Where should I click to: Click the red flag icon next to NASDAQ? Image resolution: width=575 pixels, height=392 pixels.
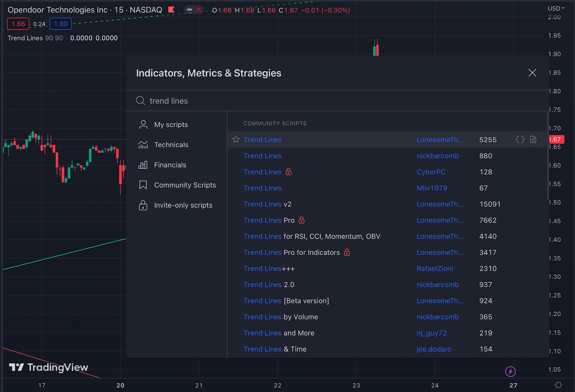[171, 10]
